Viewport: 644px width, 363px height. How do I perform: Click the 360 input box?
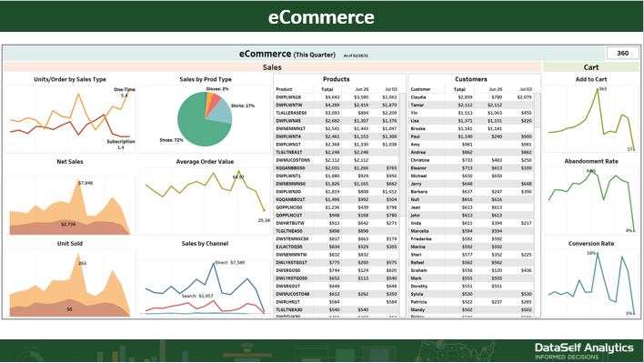pyautogui.click(x=622, y=54)
